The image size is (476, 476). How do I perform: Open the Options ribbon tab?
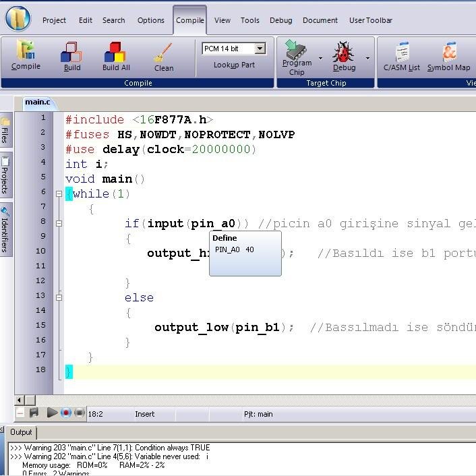coord(150,20)
